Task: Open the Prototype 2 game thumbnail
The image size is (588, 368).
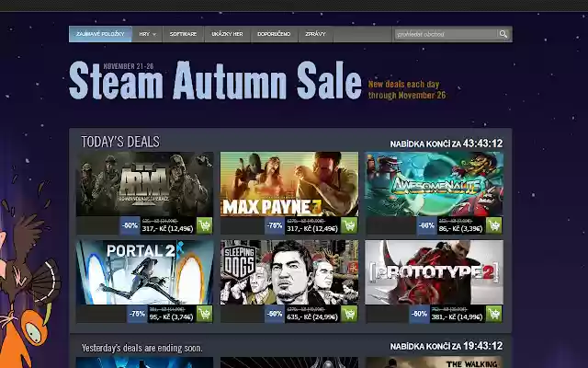Action: click(x=434, y=272)
